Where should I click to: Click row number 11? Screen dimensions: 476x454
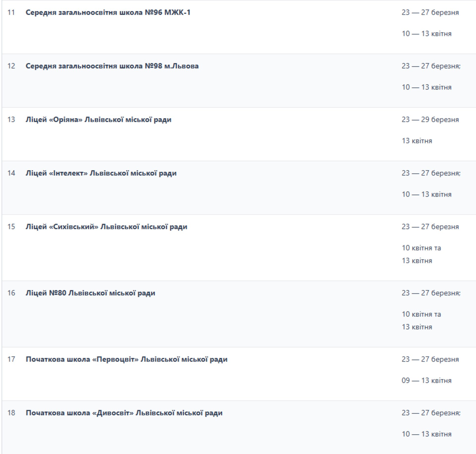[11, 12]
